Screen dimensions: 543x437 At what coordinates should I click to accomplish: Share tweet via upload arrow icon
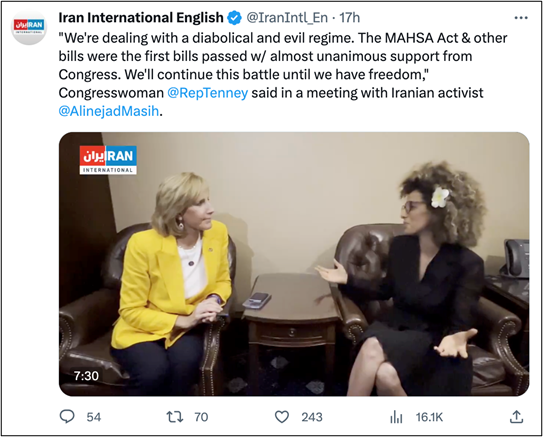[x=516, y=417]
